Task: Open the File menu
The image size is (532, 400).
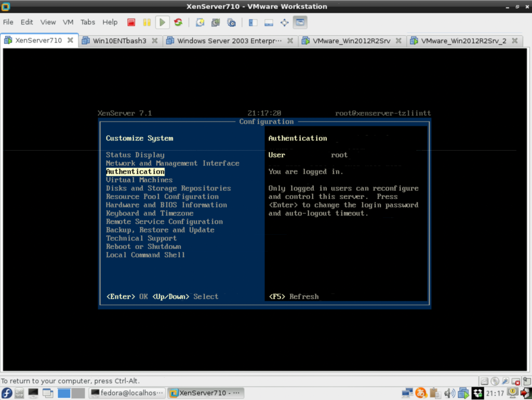Action: 8,22
